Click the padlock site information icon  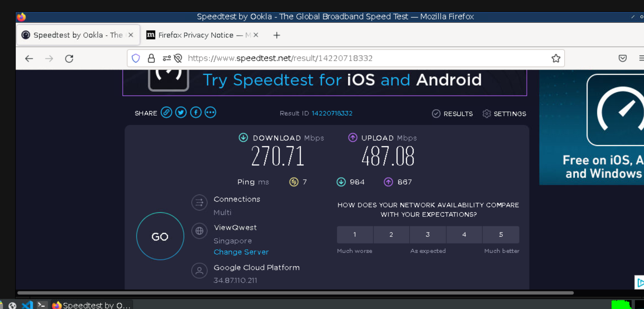(151, 58)
